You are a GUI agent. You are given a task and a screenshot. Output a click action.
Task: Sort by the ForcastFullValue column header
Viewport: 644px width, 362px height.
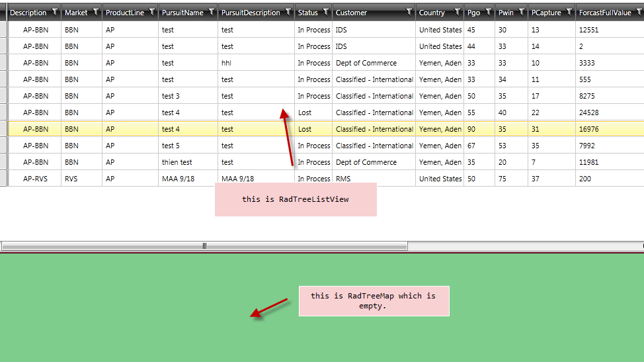pyautogui.click(x=605, y=13)
